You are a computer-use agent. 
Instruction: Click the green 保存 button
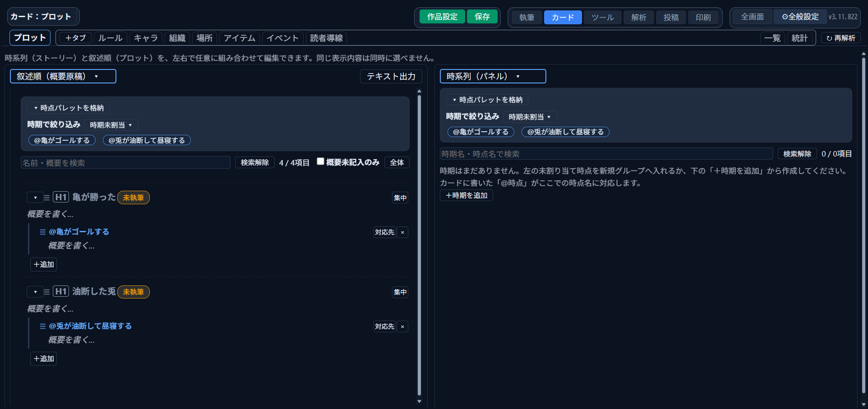(482, 17)
